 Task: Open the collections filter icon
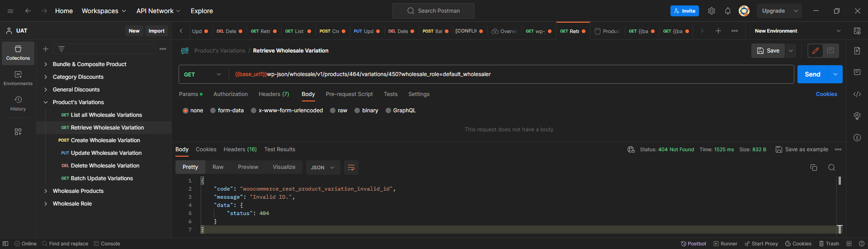pos(61,49)
